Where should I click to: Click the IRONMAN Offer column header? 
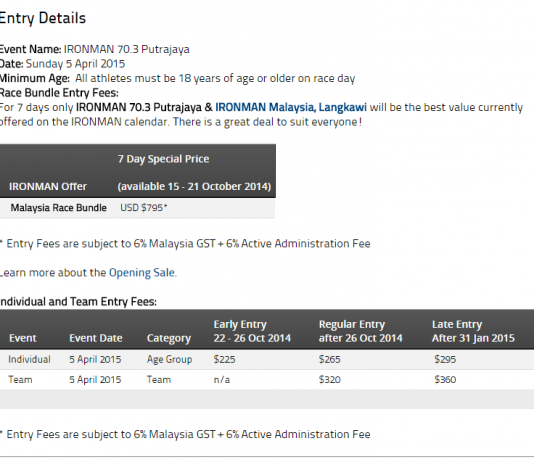tap(48, 187)
